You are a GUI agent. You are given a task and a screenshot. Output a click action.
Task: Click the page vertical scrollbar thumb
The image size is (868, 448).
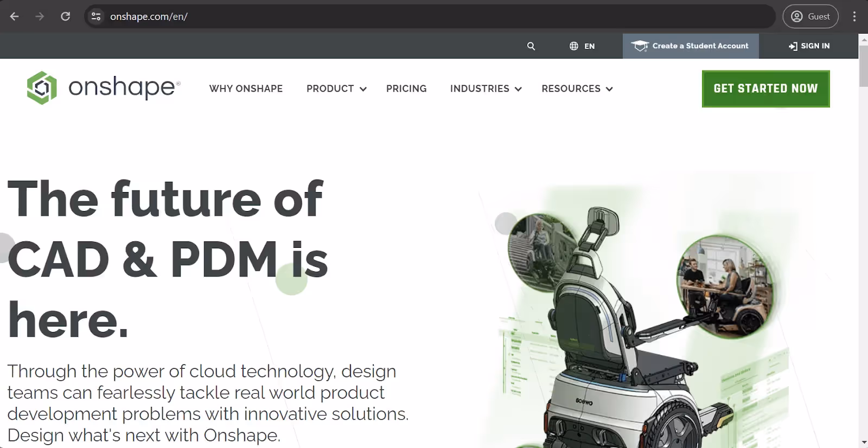click(x=863, y=66)
